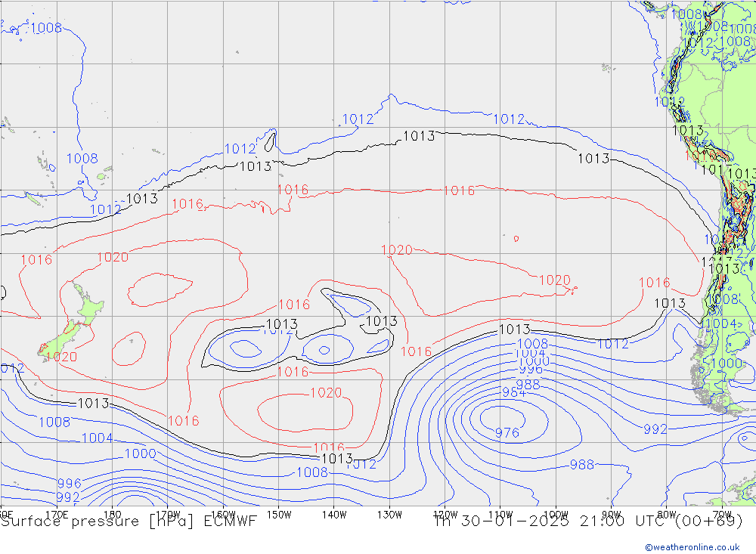
Task: Click the 984 isobar label
Action: tap(514, 392)
